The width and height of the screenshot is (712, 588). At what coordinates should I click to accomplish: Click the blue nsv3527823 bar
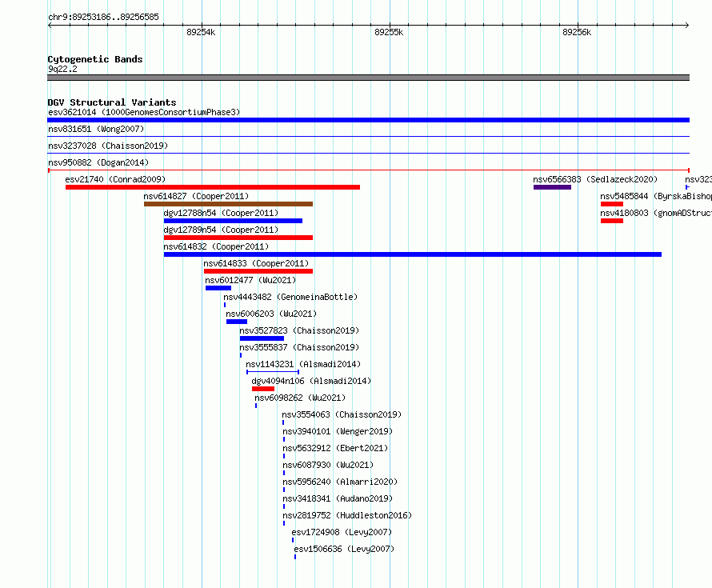(262, 338)
